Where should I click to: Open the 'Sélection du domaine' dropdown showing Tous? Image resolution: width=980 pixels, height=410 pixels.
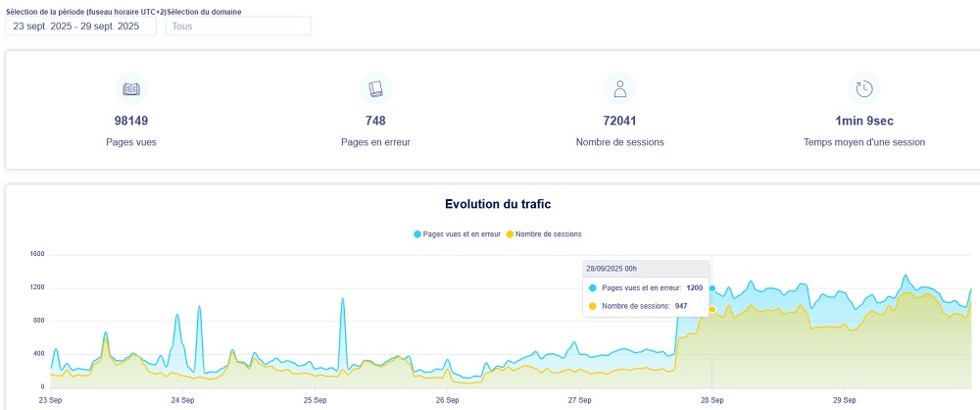click(237, 26)
